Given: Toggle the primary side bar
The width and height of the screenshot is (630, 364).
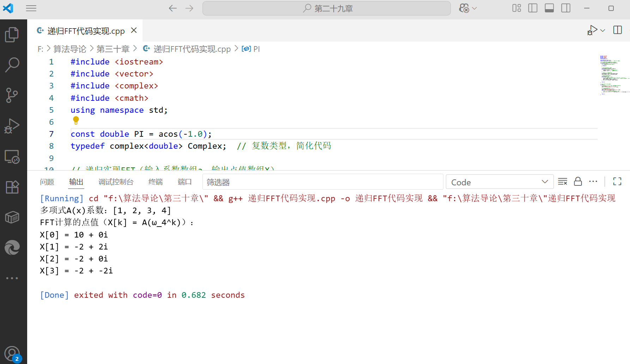Looking at the screenshot, I should pyautogui.click(x=533, y=8).
